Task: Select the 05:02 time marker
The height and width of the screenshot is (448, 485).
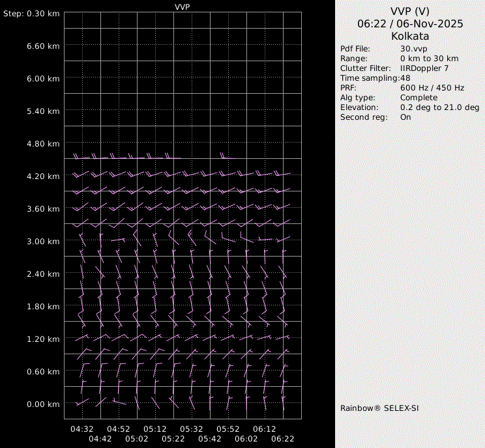Action: click(137, 440)
